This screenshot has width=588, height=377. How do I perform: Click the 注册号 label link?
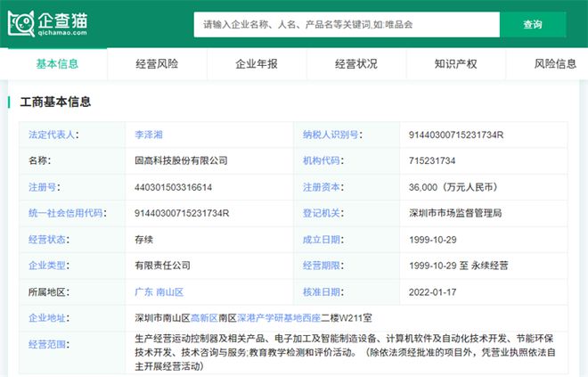[43, 187]
